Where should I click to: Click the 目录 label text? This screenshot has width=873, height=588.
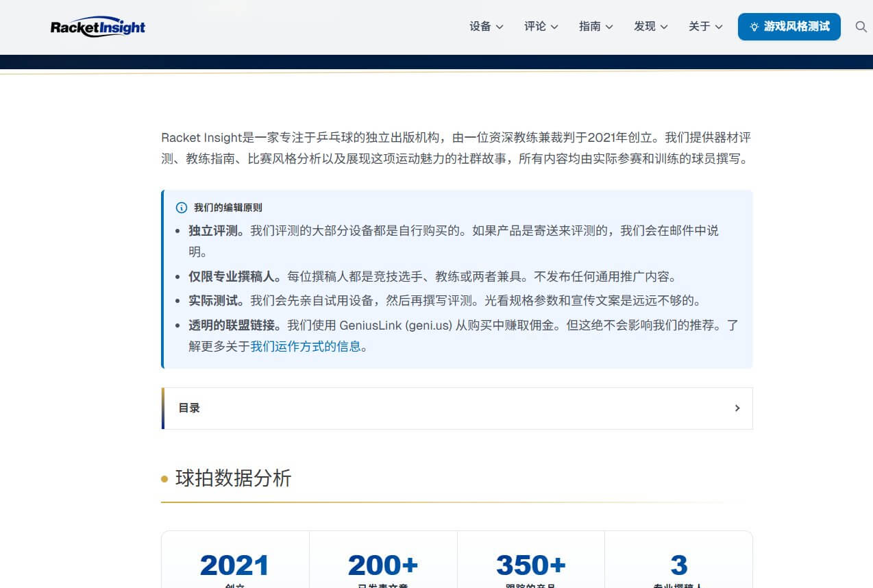click(x=189, y=408)
